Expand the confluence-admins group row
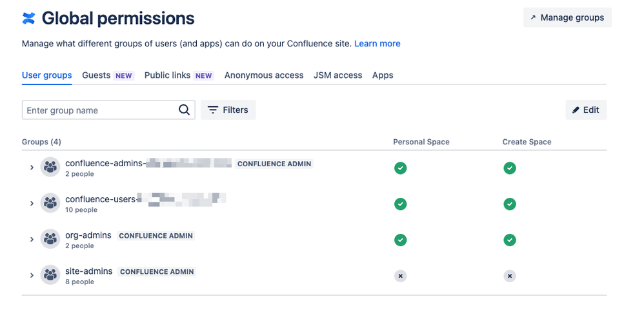The image size is (644, 317). (32, 168)
